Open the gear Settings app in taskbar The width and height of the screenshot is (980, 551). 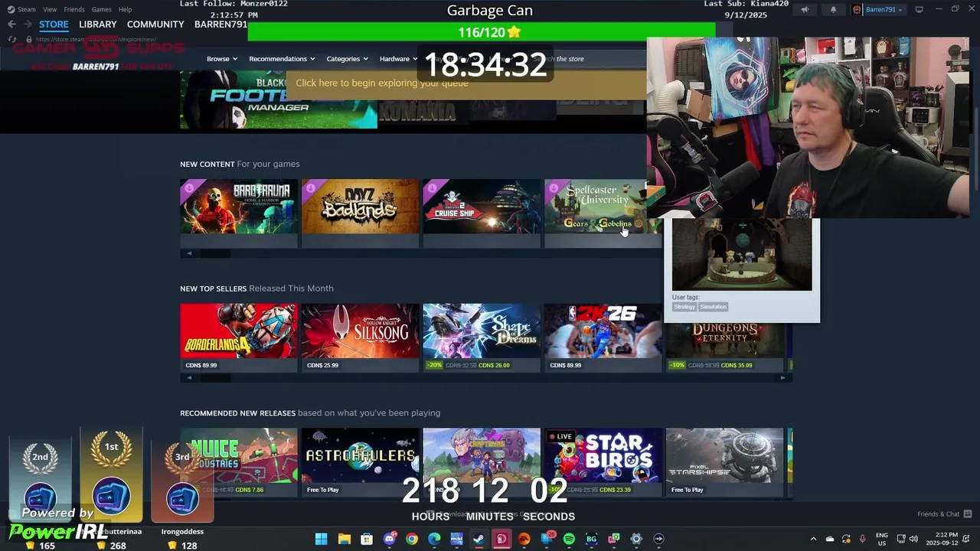[636, 539]
